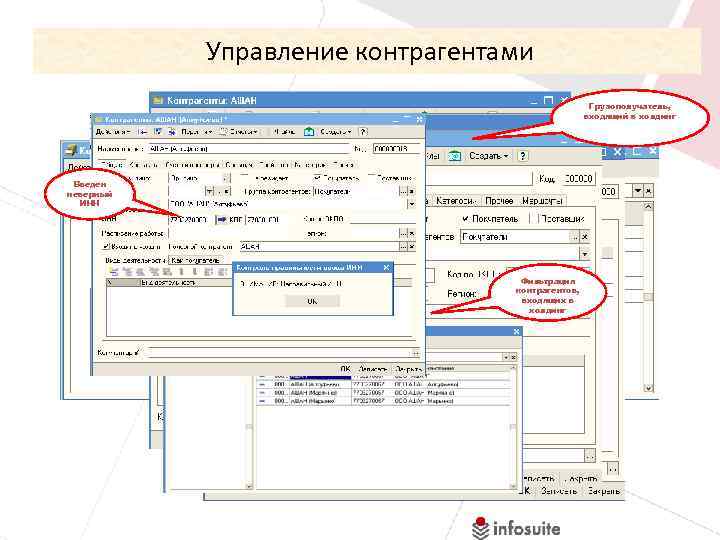Click Код field in back contractor window

pyautogui.click(x=578, y=178)
